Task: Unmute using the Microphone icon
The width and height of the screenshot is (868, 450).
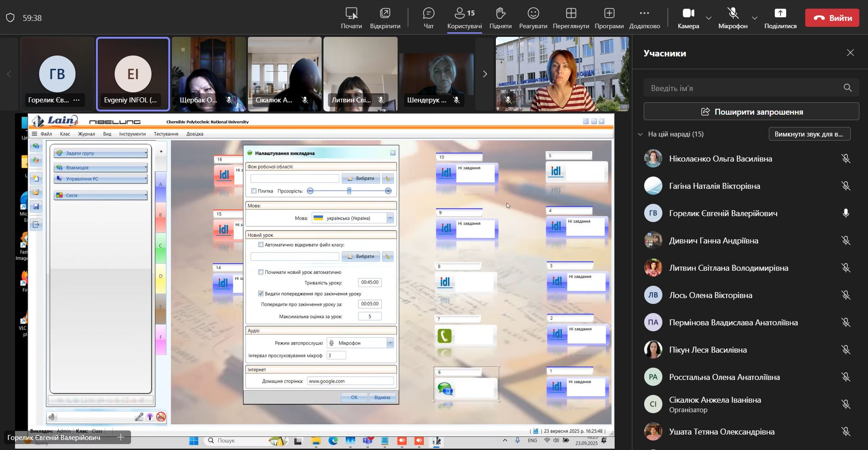Action: point(732,14)
